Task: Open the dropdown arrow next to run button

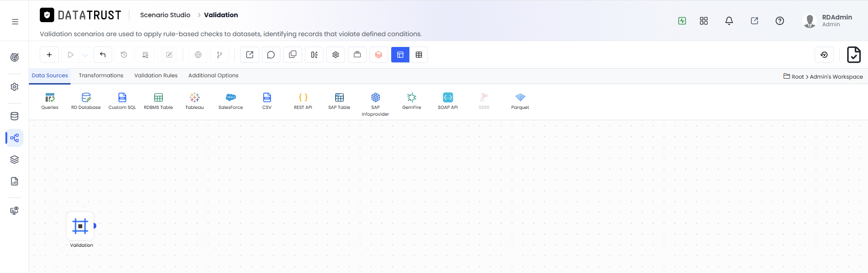Action: pos(85,55)
